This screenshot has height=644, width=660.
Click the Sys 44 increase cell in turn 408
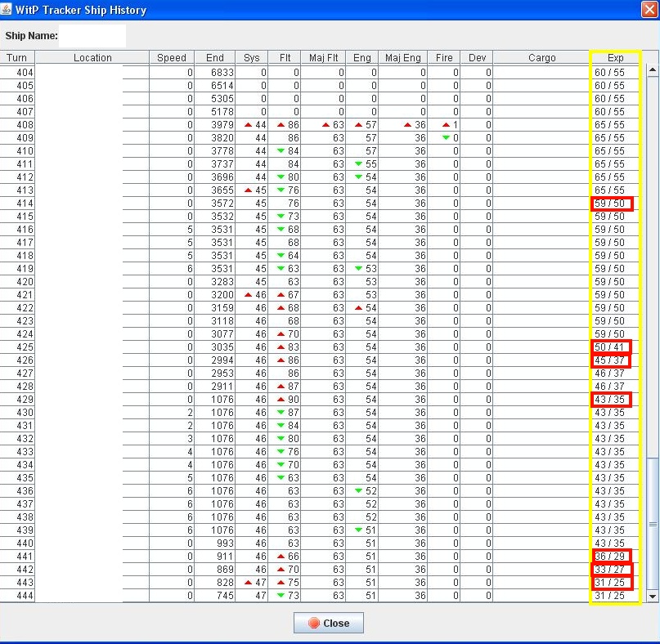point(251,124)
